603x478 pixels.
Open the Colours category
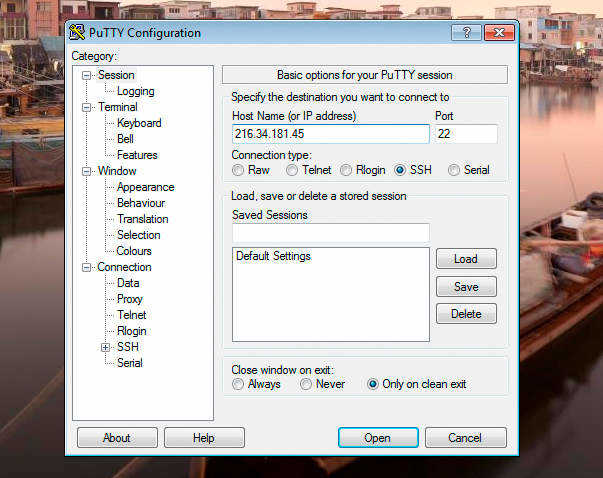pyautogui.click(x=134, y=251)
